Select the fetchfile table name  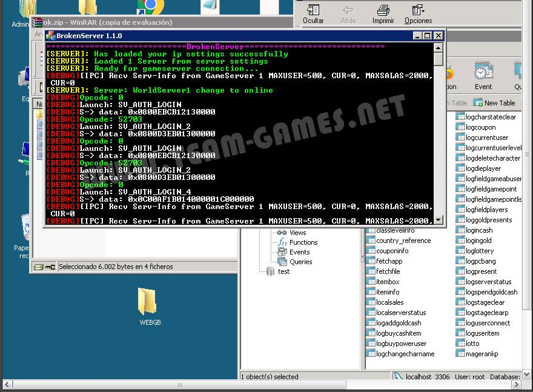388,271
